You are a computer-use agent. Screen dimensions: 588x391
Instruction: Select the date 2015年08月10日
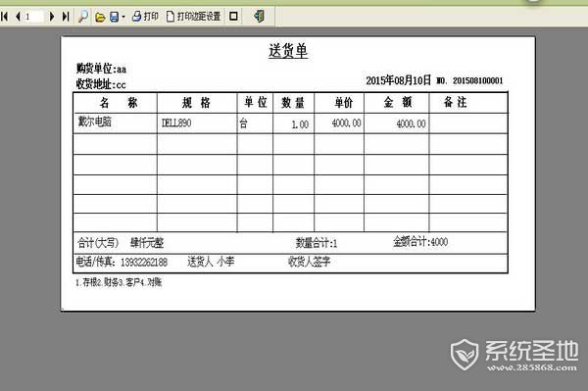[x=398, y=80]
